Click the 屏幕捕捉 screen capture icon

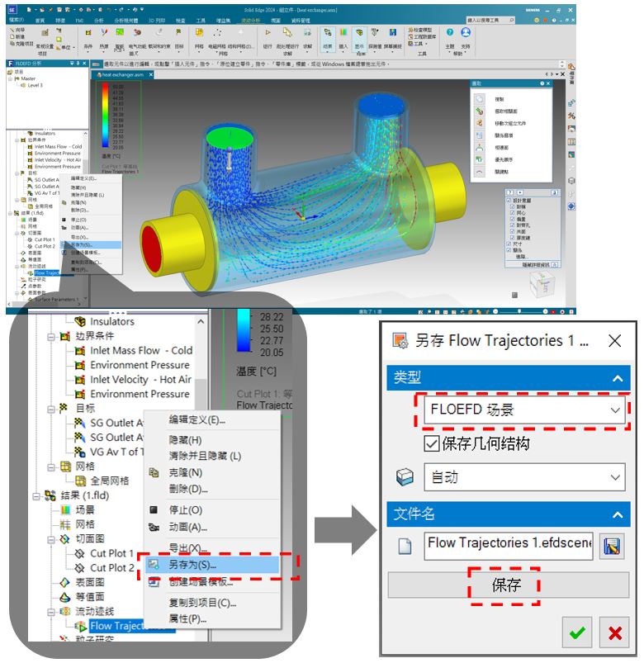[393, 32]
